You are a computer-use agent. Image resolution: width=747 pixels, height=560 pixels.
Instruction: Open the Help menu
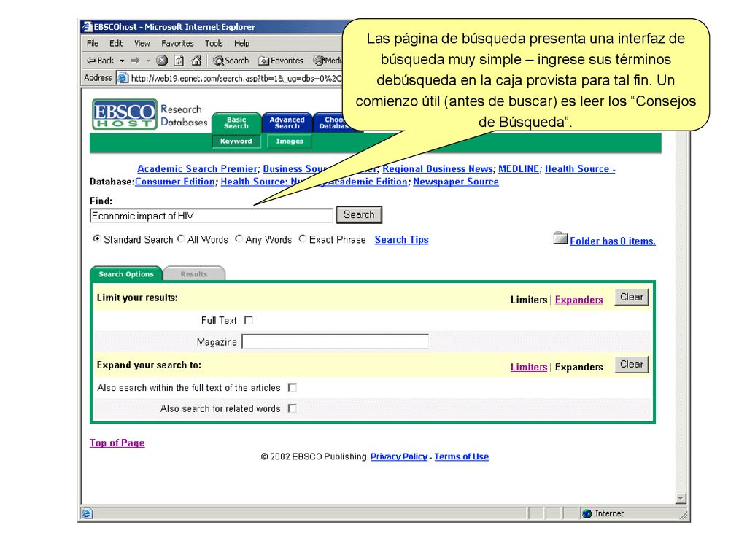[x=241, y=43]
